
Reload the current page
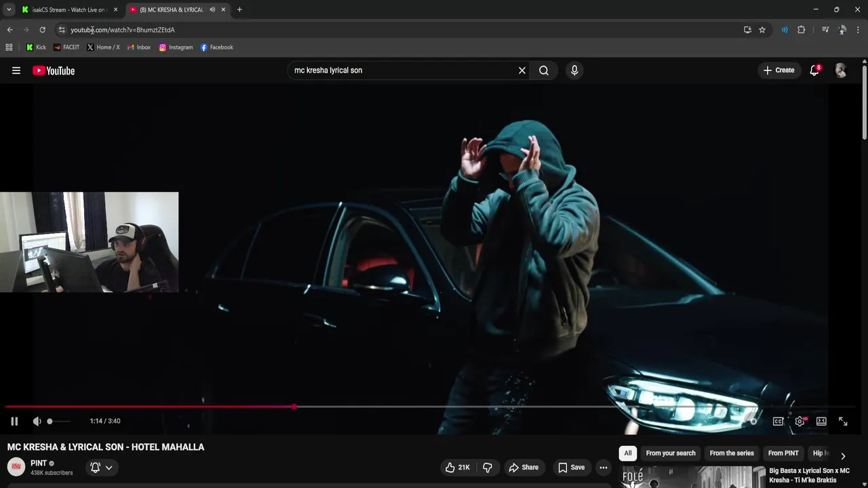[42, 30]
